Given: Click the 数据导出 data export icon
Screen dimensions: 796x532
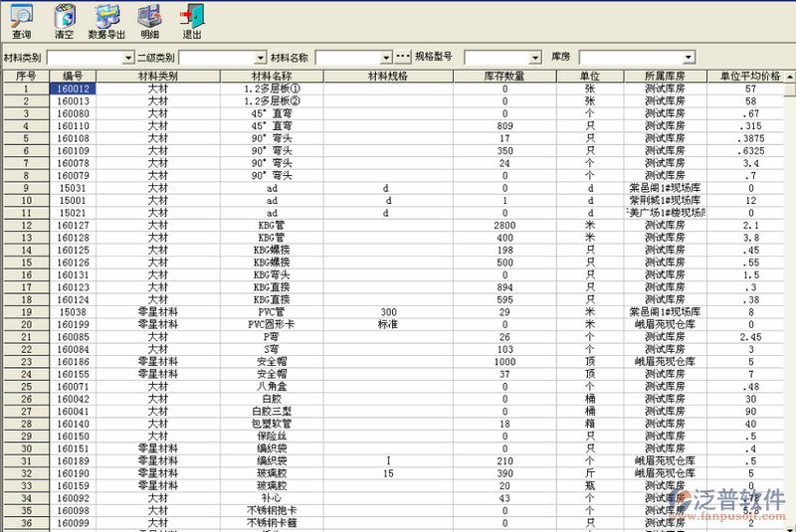Looking at the screenshot, I should 106,21.
